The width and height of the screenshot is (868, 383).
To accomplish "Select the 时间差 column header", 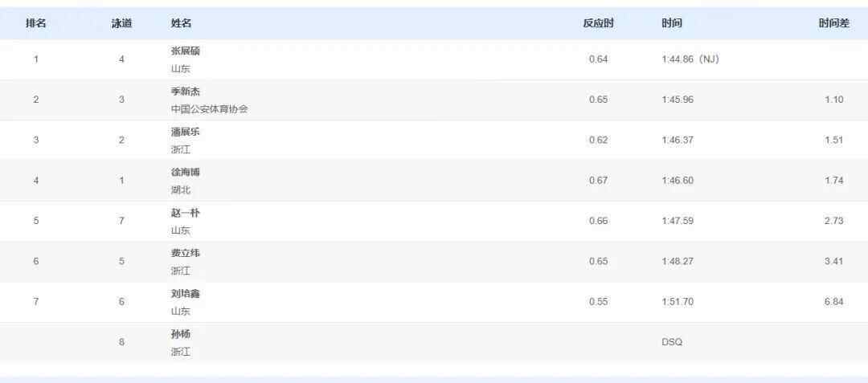I will [x=833, y=23].
